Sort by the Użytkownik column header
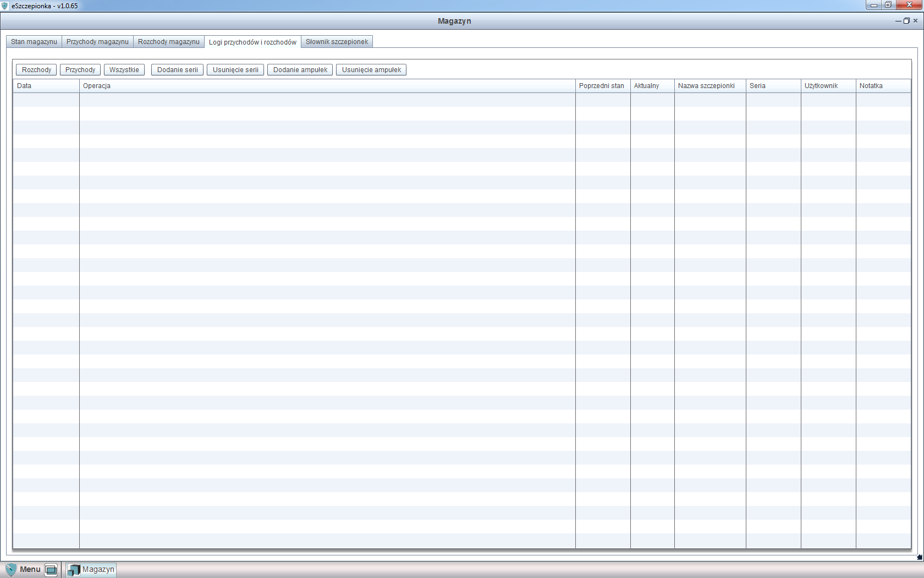The height and width of the screenshot is (578, 924). pos(828,86)
